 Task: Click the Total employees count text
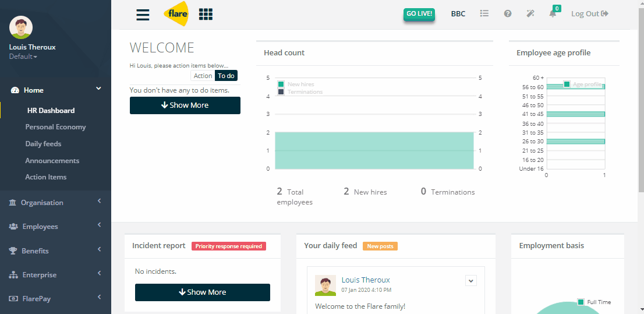click(x=296, y=196)
